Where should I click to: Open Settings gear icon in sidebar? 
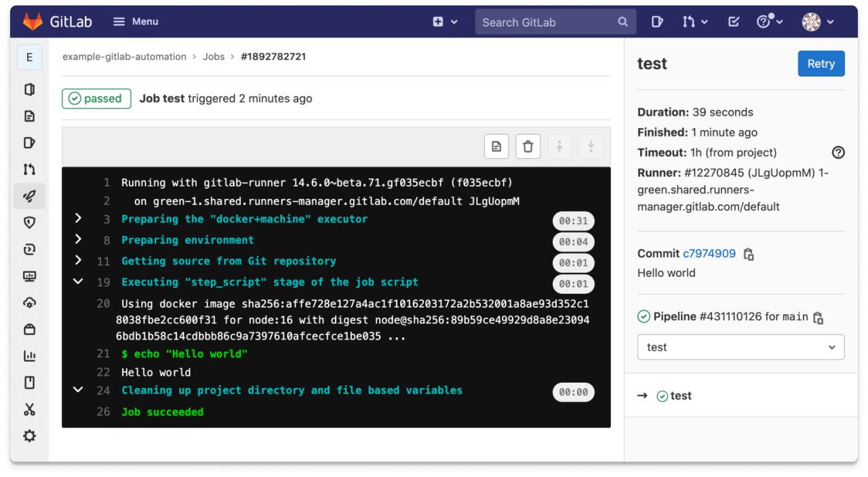click(x=29, y=436)
